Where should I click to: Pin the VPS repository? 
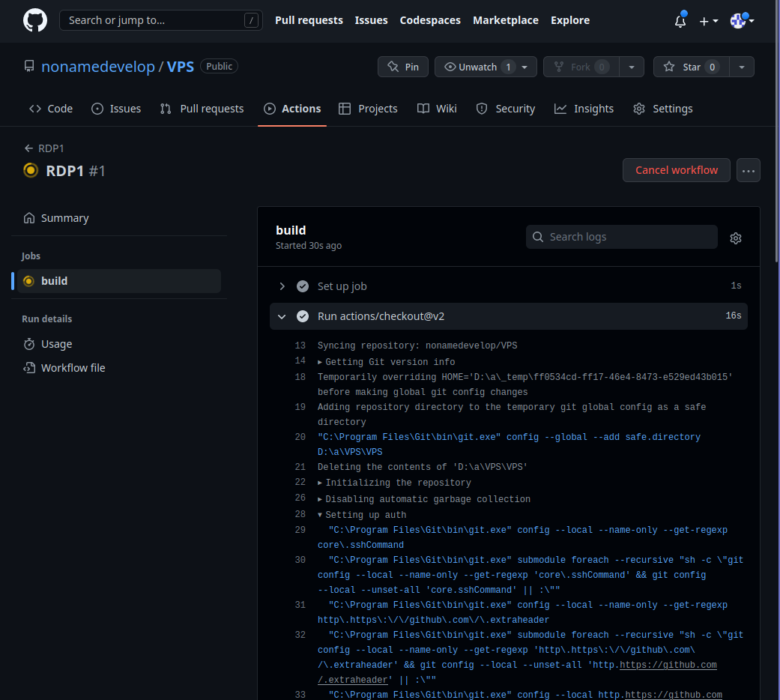click(x=403, y=67)
